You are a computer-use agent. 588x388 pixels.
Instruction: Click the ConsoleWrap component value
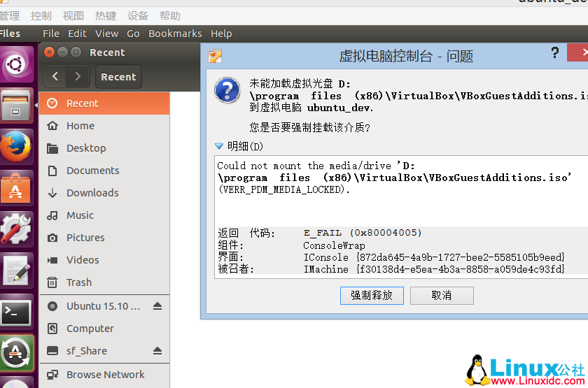[334, 245]
